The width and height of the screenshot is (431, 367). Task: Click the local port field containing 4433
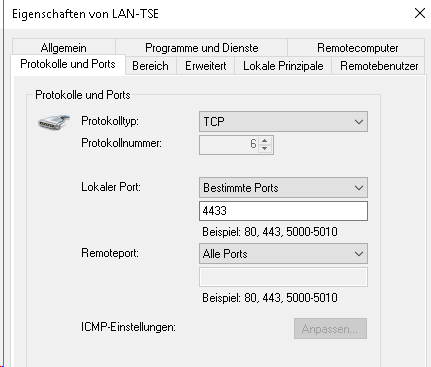point(283,211)
